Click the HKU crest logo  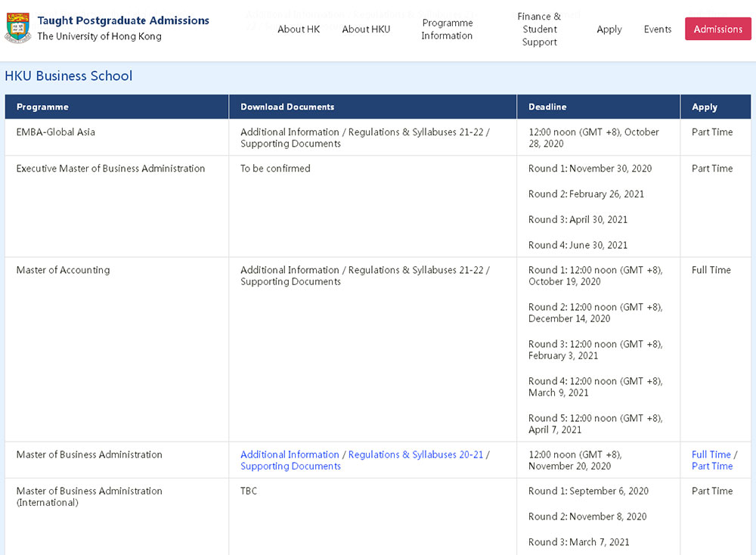[18, 28]
